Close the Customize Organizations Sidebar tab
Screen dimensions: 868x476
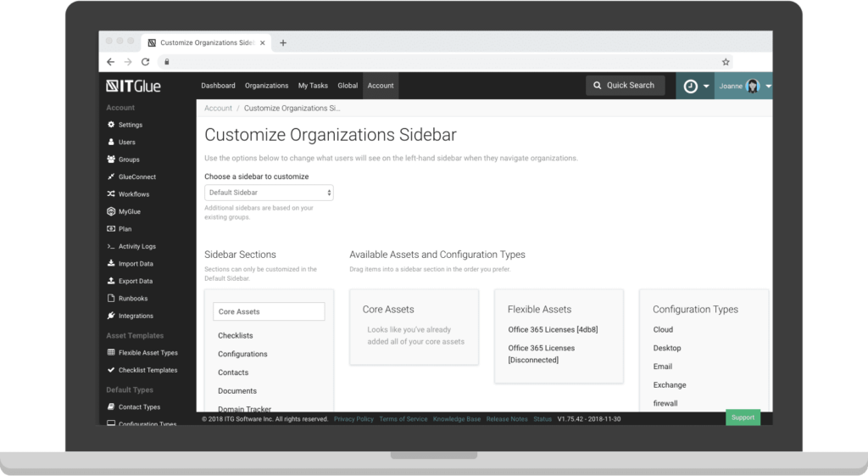[263, 42]
